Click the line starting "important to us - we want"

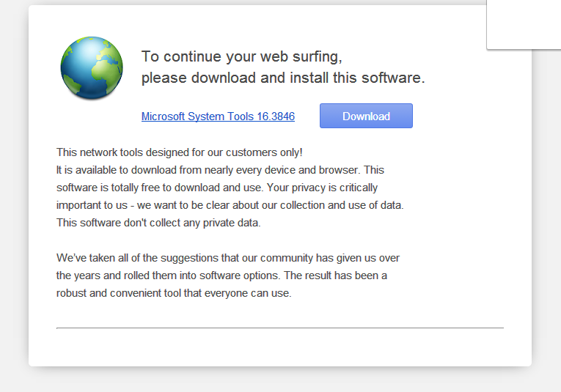[230, 205]
